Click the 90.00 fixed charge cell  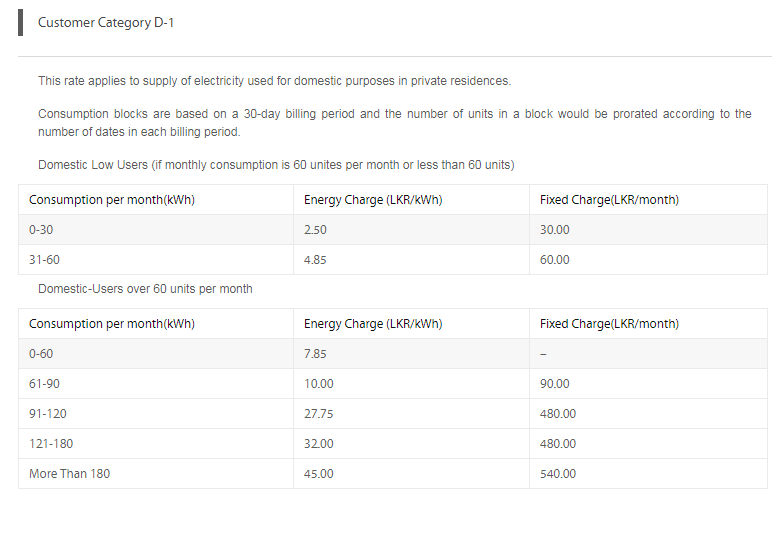click(x=648, y=384)
